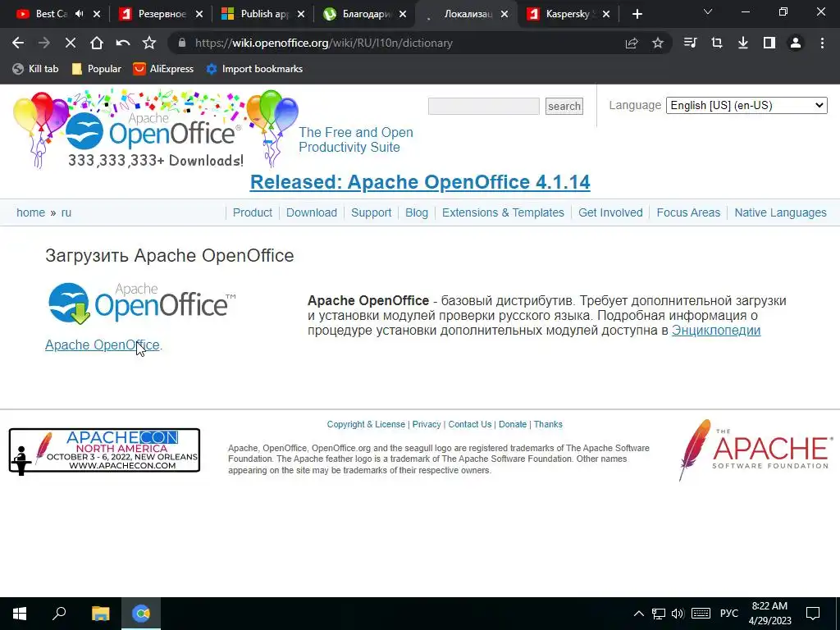
Task: Close the Благодари tab
Action: [x=402, y=14]
